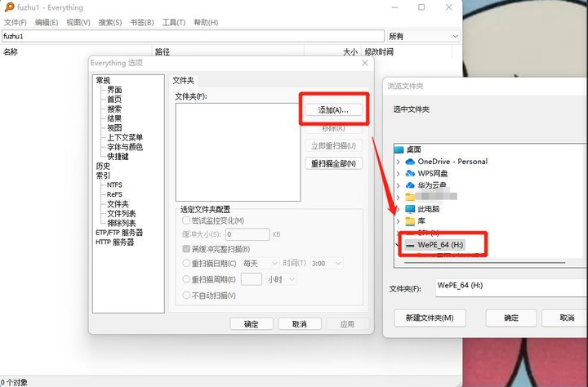Click the WePE_64 (H:) drive icon
The width and height of the screenshot is (588, 387).
point(410,244)
